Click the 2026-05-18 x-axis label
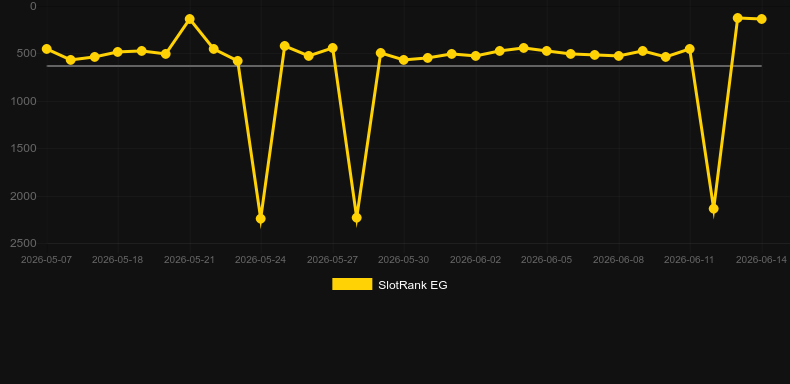 point(117,260)
